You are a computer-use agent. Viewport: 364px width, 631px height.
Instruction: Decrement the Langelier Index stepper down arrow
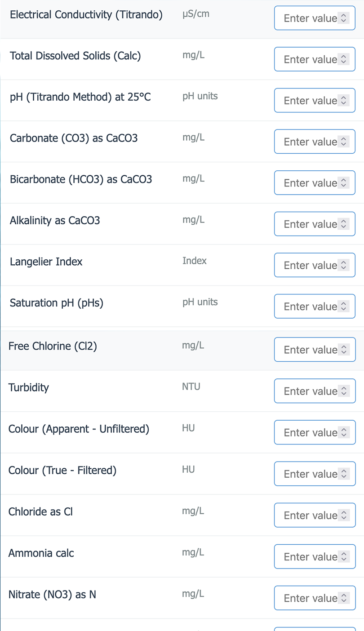click(x=344, y=267)
